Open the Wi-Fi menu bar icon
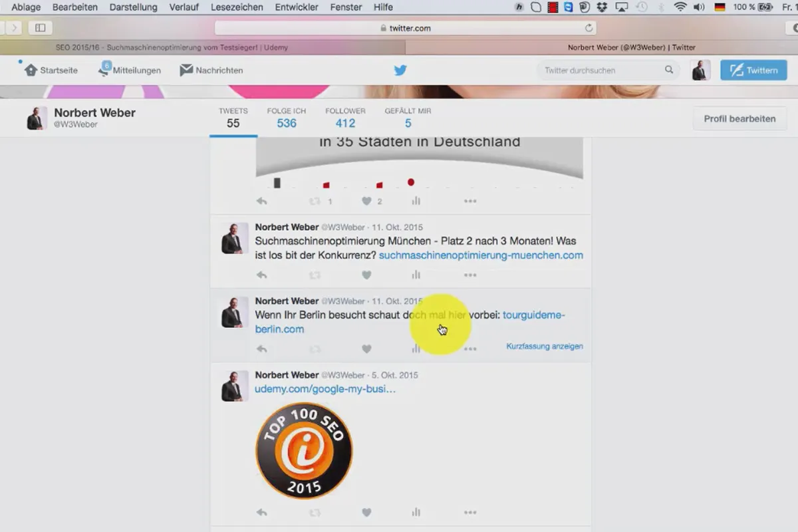Screen dimensions: 798x532 click(x=680, y=7)
